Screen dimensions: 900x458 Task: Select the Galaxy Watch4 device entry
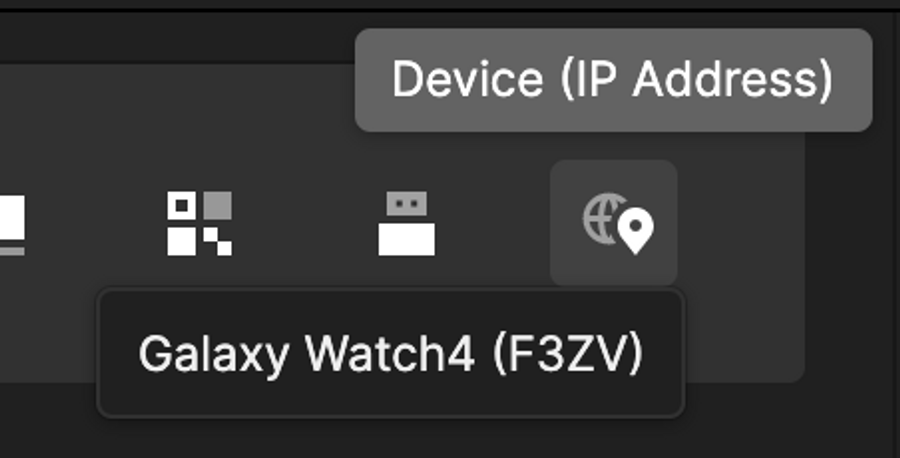(391, 354)
